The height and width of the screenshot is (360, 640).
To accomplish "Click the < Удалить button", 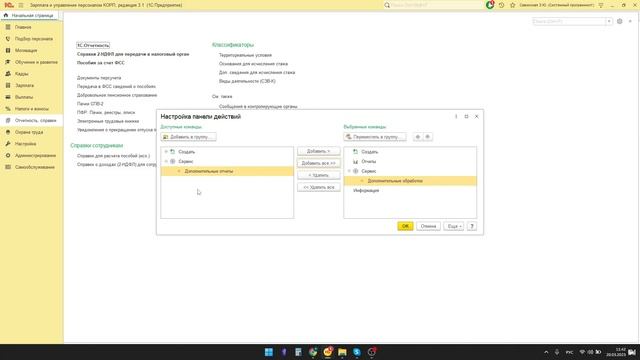I will [x=319, y=175].
